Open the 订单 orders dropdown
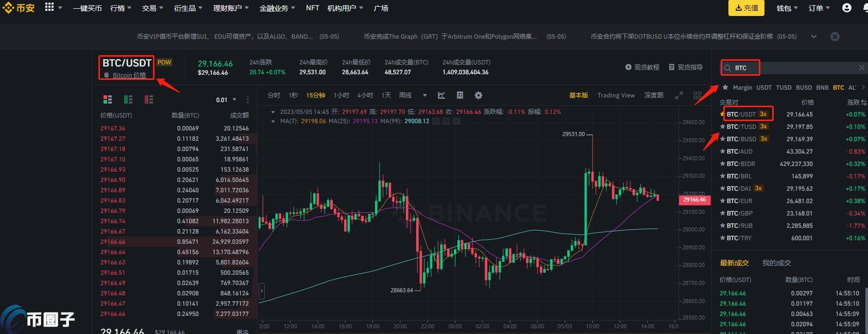 (x=819, y=8)
